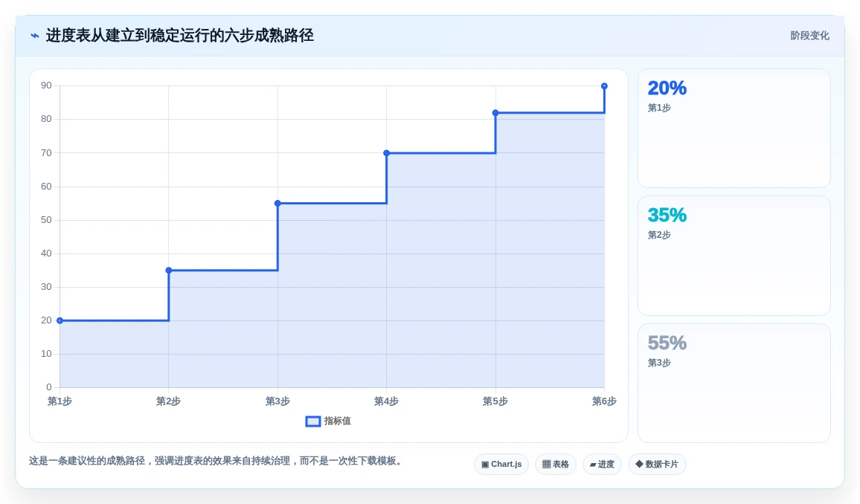Screen dimensions: 860x504
Task: Select the 第2步 data point at 35
Action: [x=169, y=270]
